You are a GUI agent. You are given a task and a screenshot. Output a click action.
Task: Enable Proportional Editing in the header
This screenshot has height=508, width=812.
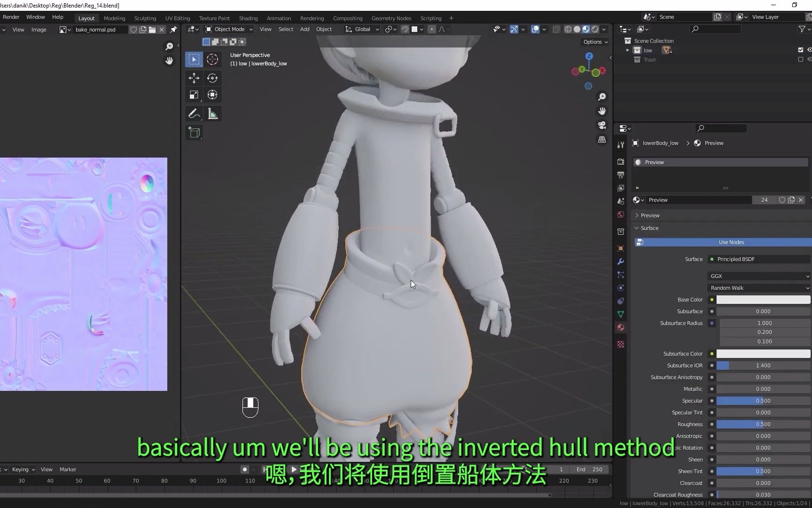(x=431, y=29)
